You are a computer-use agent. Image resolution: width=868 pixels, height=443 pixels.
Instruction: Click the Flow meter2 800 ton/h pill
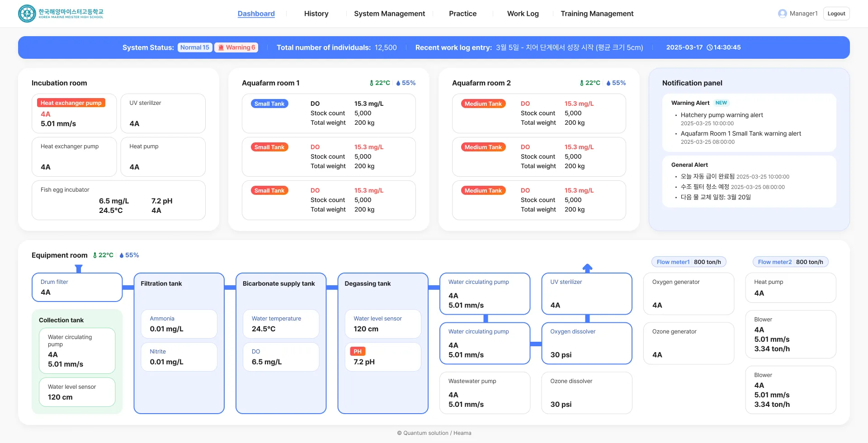click(x=790, y=262)
